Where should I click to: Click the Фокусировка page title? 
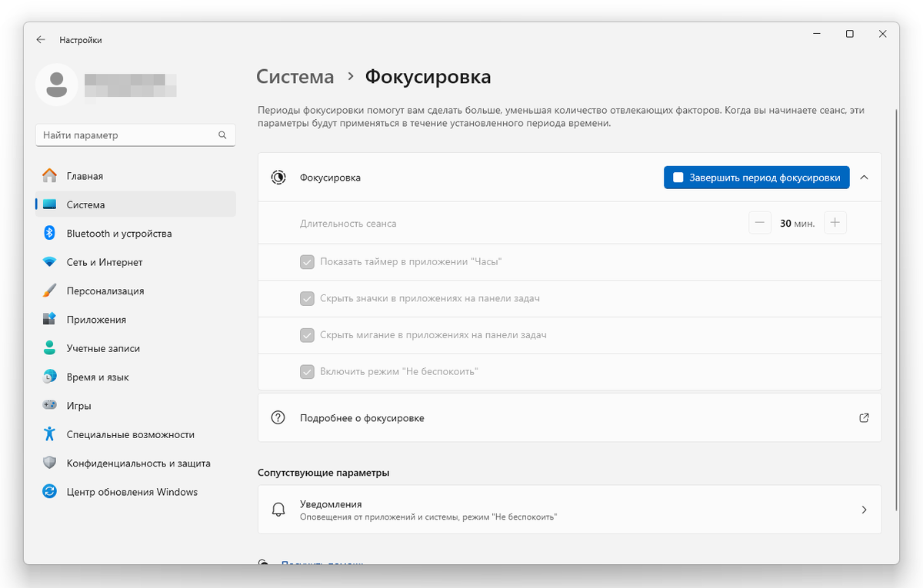pos(428,77)
